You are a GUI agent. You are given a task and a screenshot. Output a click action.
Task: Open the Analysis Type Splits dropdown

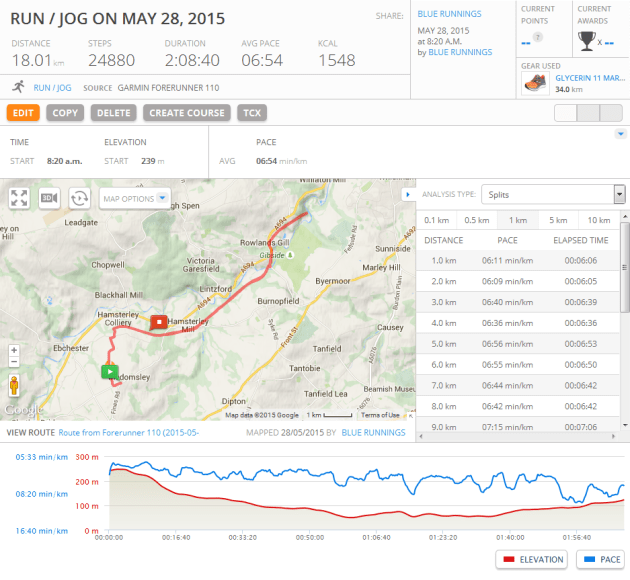[x=553, y=194]
